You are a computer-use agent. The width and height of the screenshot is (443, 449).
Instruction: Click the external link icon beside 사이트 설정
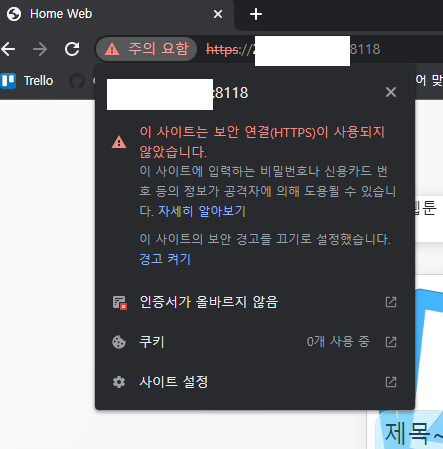(x=391, y=382)
